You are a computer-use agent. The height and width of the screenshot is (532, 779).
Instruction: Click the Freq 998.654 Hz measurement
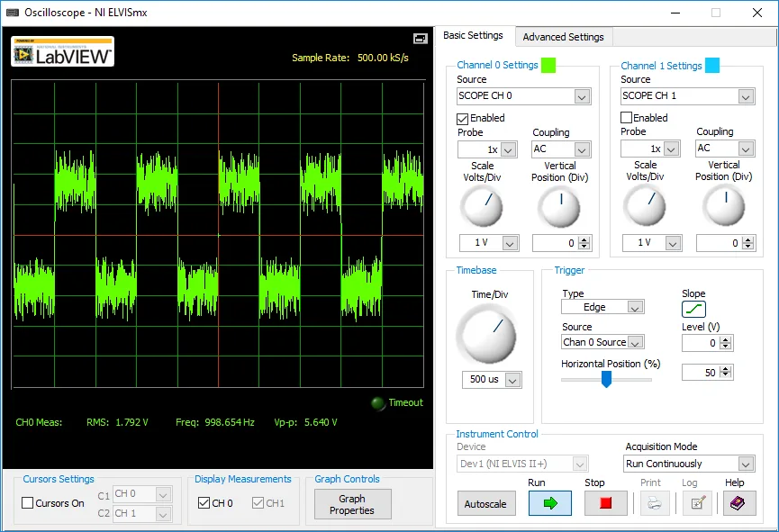(215, 422)
